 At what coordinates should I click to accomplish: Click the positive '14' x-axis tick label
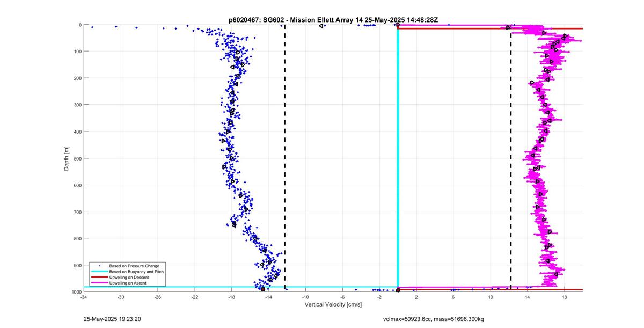(x=528, y=297)
